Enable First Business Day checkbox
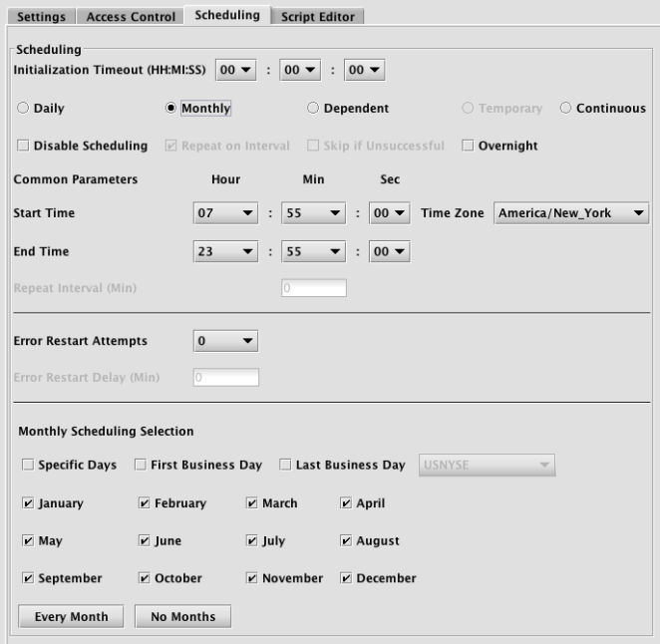Image resolution: width=660 pixels, height=644 pixels. point(141,466)
